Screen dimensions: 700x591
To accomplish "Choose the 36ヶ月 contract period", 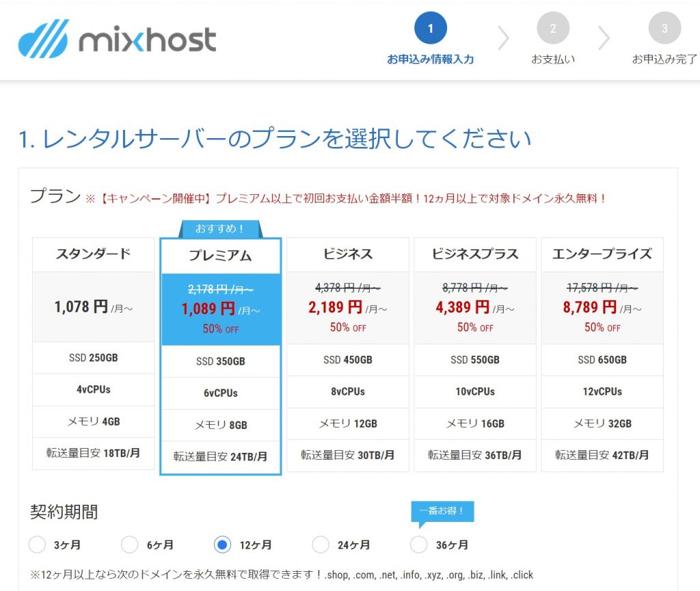I will 418,544.
